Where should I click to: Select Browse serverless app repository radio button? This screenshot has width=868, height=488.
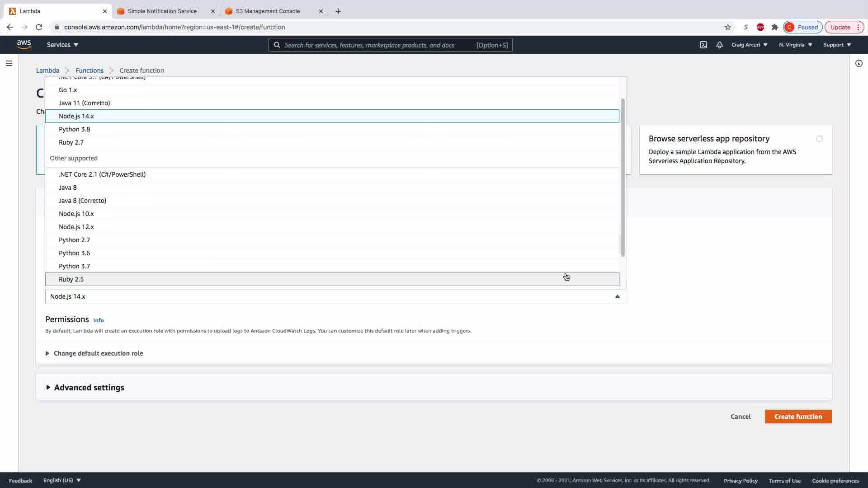[819, 139]
